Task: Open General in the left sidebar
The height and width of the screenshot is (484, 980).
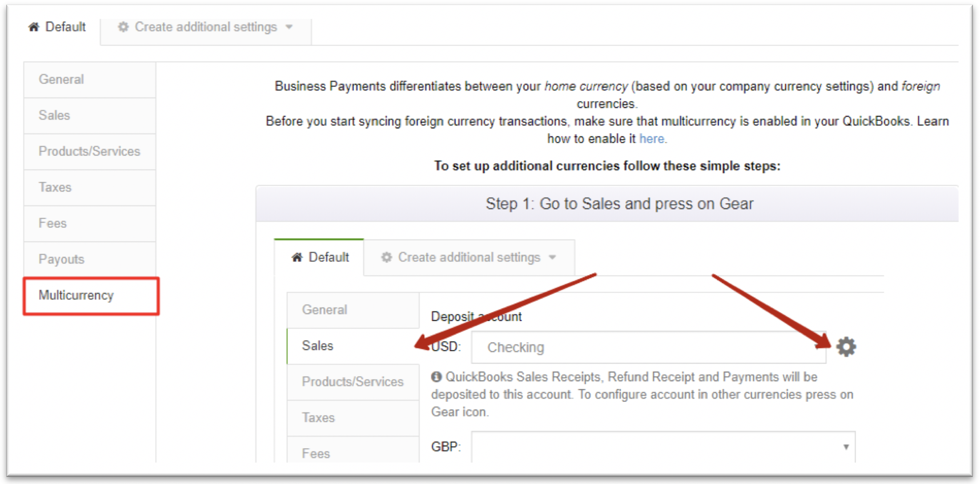Action: point(90,79)
